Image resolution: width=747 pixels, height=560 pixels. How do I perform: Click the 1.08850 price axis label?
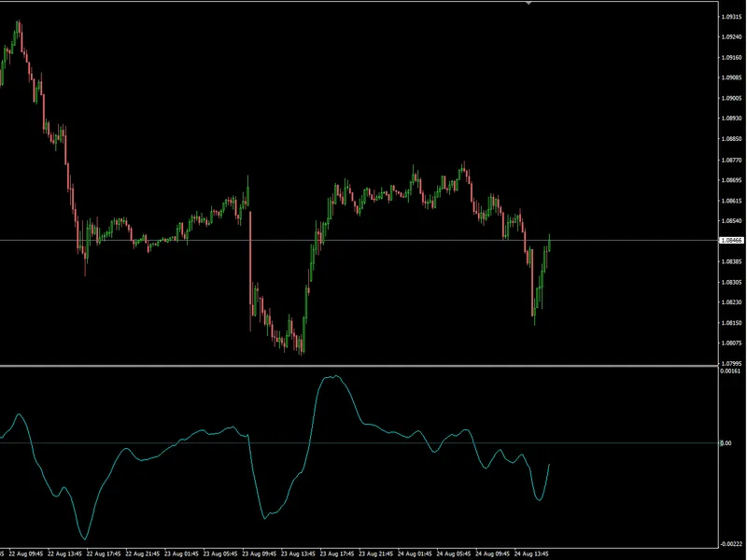tap(731, 139)
